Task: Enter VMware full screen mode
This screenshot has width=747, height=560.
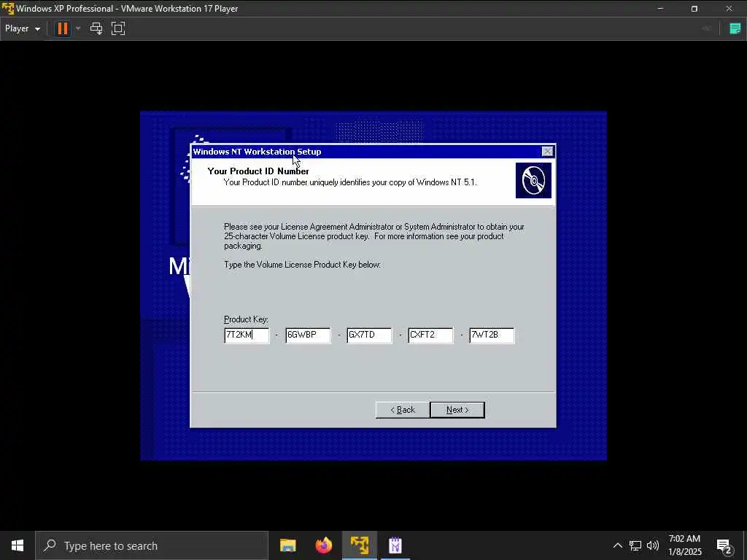Action: coord(118,28)
